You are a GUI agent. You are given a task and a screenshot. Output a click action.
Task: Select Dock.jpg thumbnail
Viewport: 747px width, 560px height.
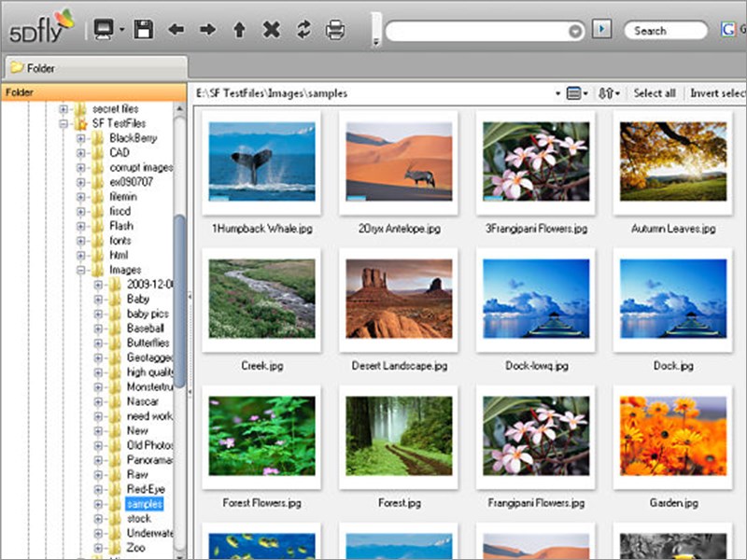672,299
